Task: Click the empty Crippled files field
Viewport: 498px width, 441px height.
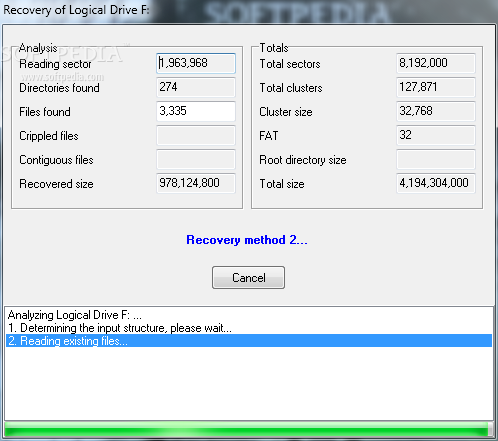Action: pyautogui.click(x=196, y=135)
